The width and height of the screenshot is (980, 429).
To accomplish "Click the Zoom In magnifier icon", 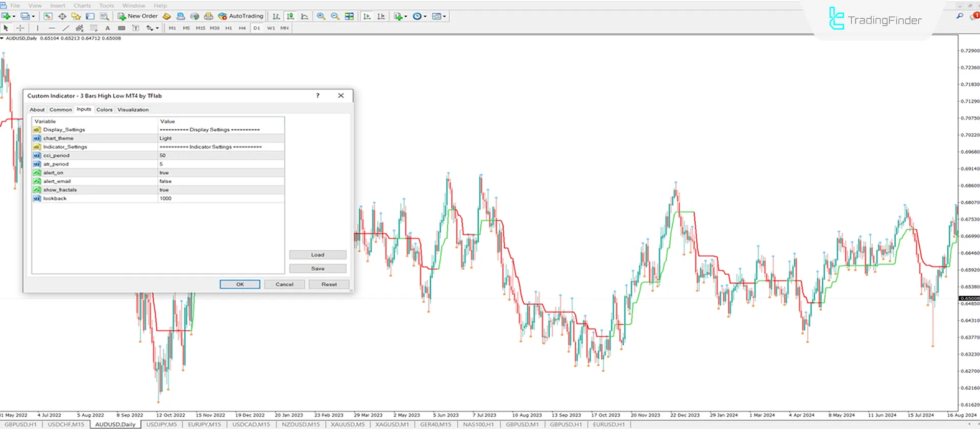I will [x=321, y=16].
